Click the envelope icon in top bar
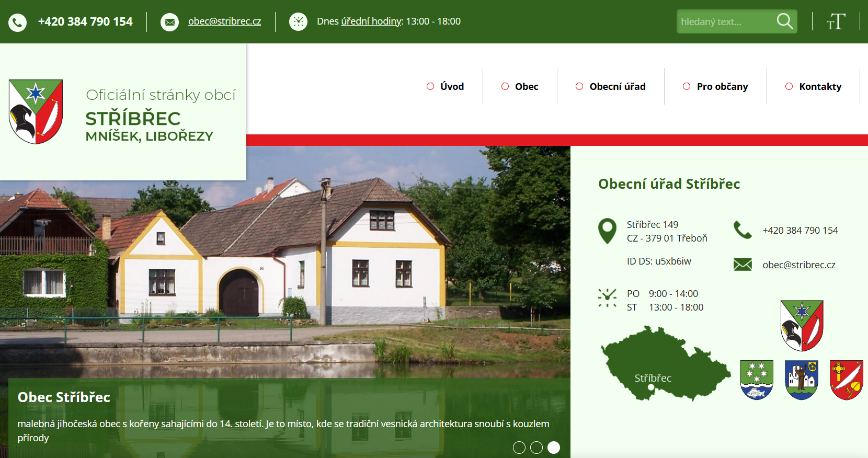This screenshot has width=868, height=458. 169,22
